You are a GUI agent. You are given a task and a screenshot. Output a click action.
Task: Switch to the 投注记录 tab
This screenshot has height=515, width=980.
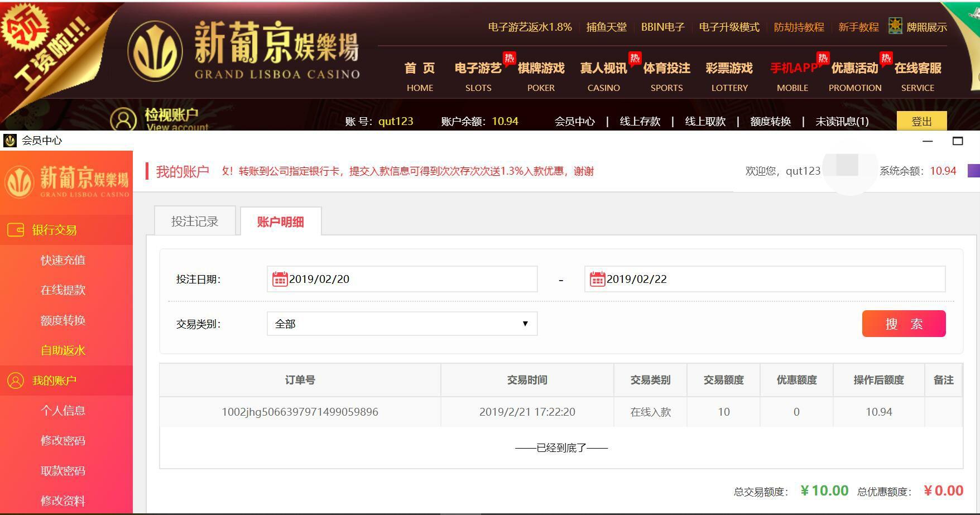(195, 221)
